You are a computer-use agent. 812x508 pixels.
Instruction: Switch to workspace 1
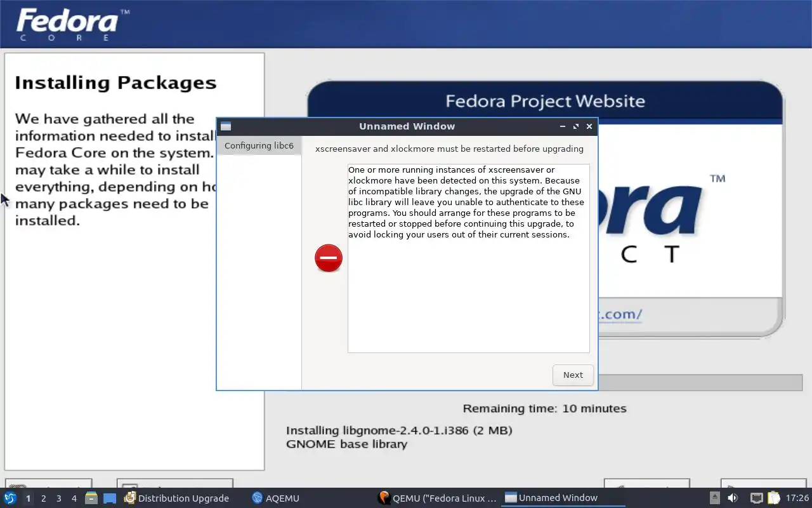(28, 498)
